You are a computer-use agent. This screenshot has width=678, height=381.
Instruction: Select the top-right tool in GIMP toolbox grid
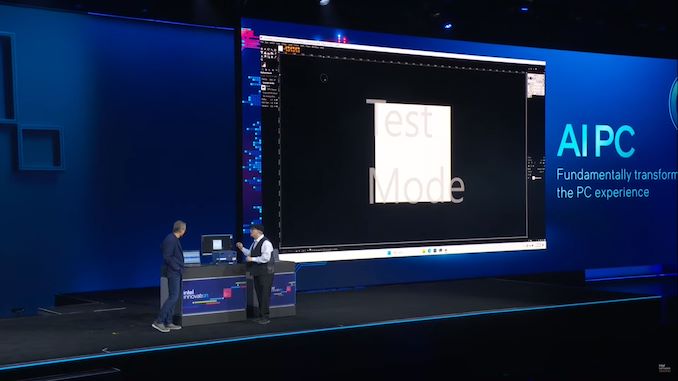point(275,50)
